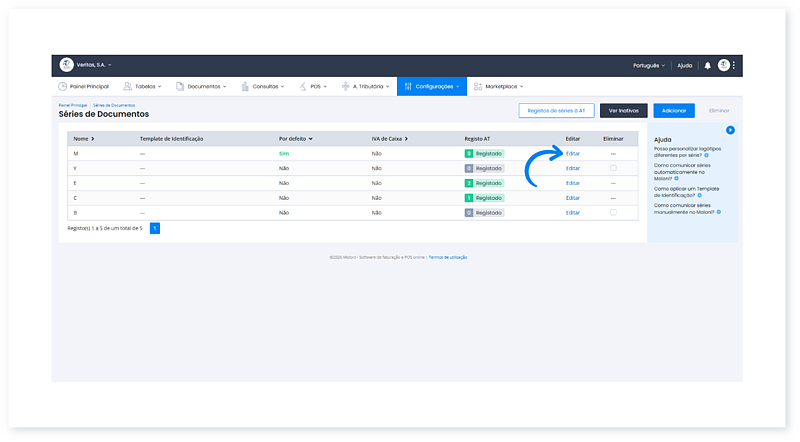Open the user avatar menu
Screen dimensions: 800x442
723,65
